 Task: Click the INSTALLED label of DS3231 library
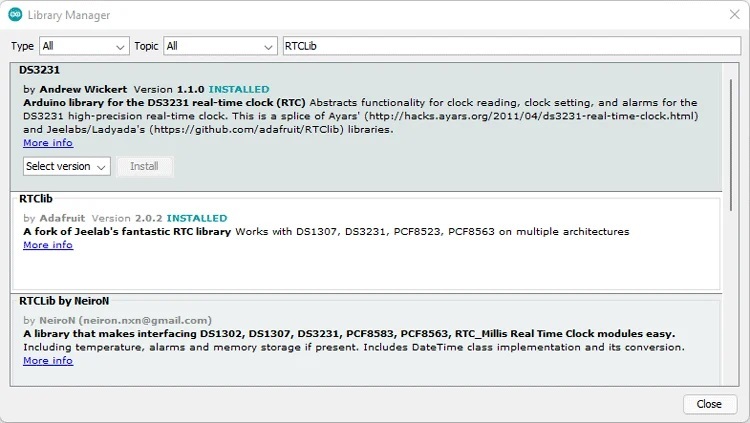pyautogui.click(x=239, y=89)
